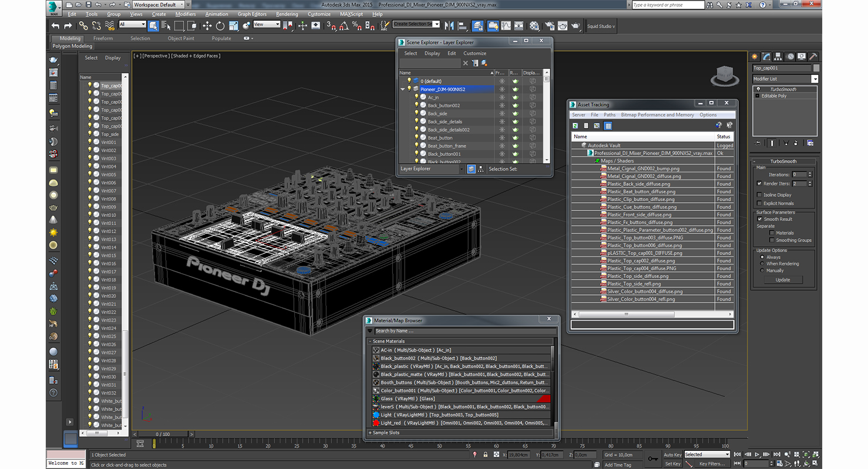Switch to the Freeform ribbon tab

tap(103, 38)
